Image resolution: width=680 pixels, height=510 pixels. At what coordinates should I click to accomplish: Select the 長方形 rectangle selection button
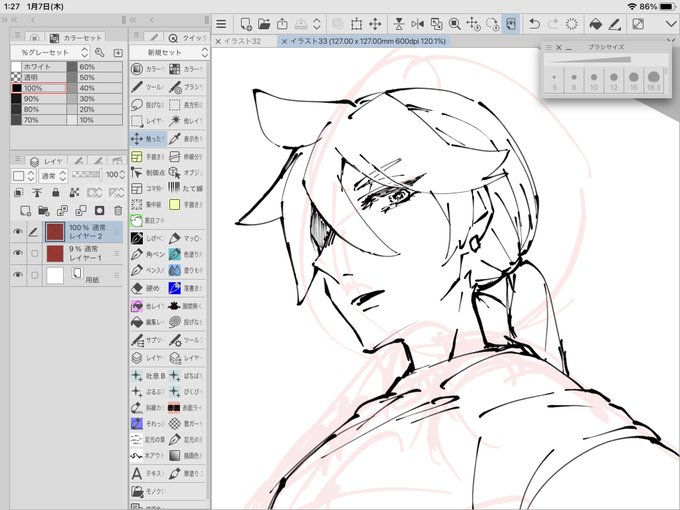(186, 105)
